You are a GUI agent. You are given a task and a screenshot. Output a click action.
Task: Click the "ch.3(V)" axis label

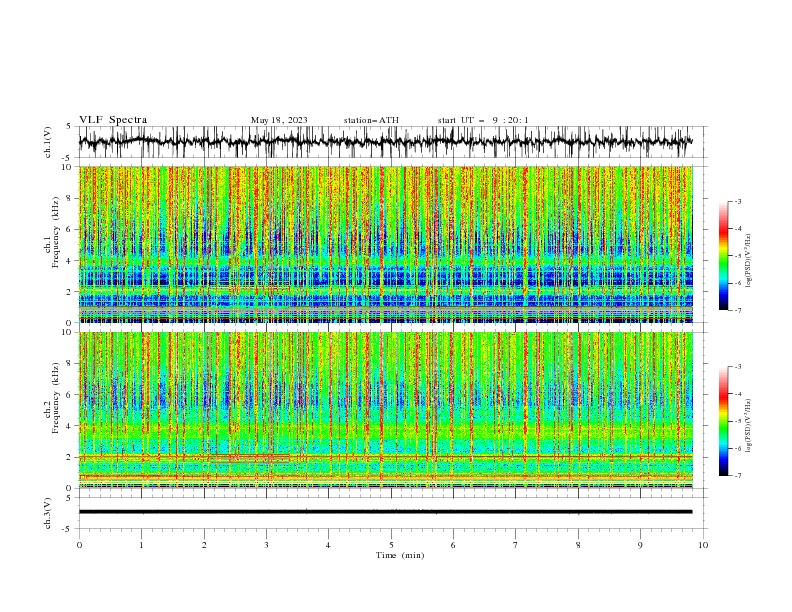click(48, 513)
